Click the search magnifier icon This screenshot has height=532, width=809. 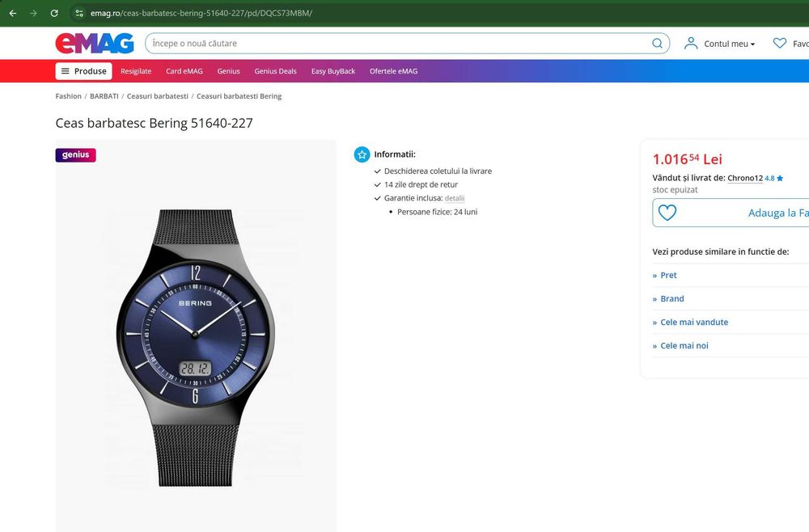658,44
